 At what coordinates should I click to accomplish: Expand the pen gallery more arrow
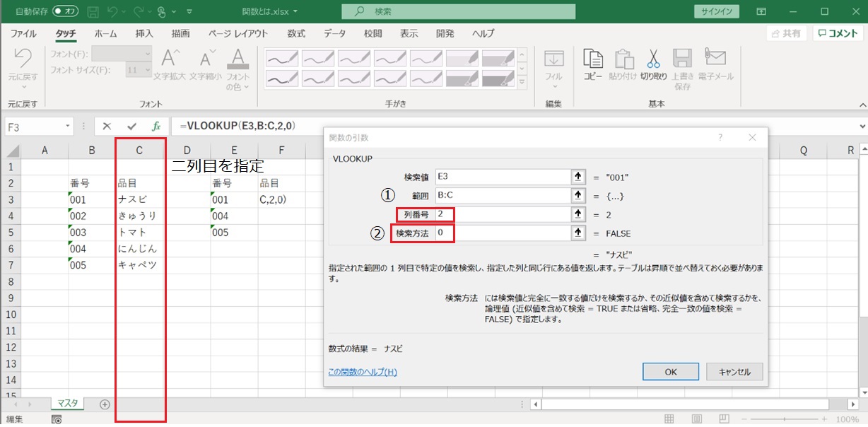[x=522, y=82]
